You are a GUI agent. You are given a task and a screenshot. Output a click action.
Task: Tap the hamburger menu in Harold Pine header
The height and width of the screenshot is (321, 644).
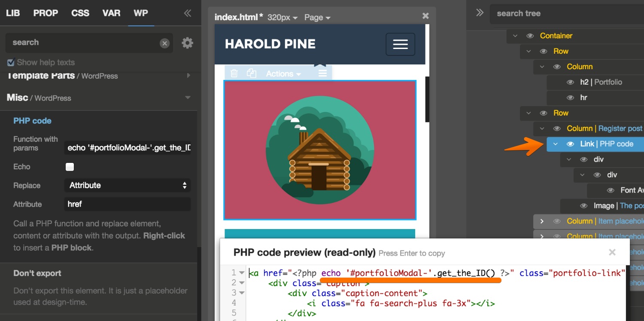pos(400,44)
